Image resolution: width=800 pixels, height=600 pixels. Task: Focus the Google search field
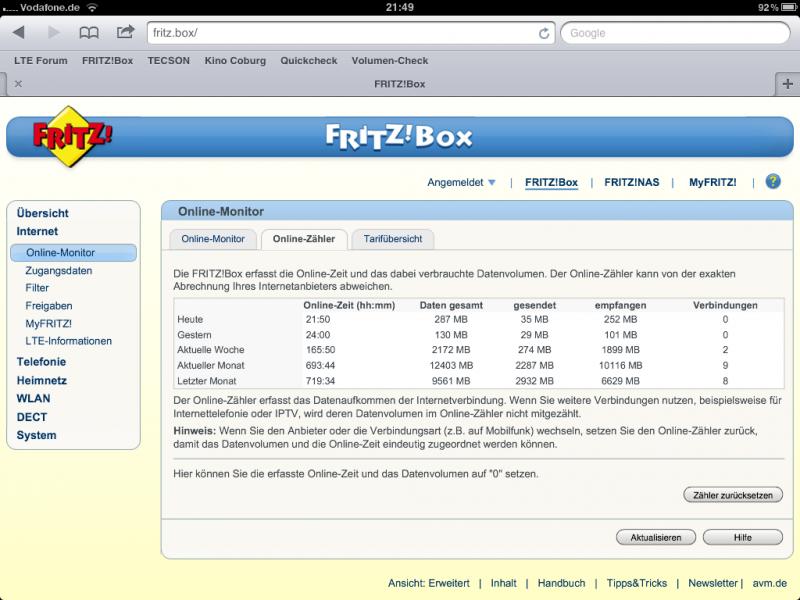click(675, 33)
